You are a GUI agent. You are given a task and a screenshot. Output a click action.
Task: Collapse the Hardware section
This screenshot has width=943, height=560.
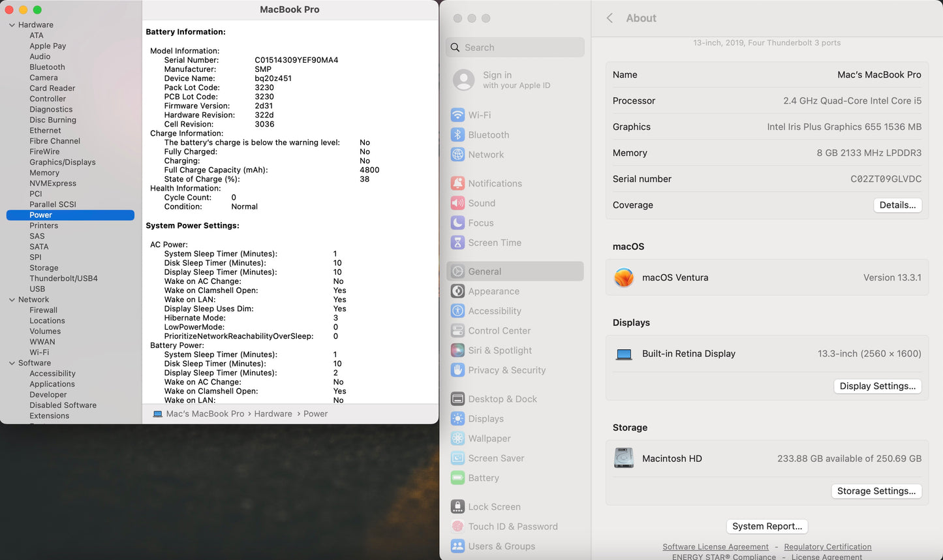point(11,24)
